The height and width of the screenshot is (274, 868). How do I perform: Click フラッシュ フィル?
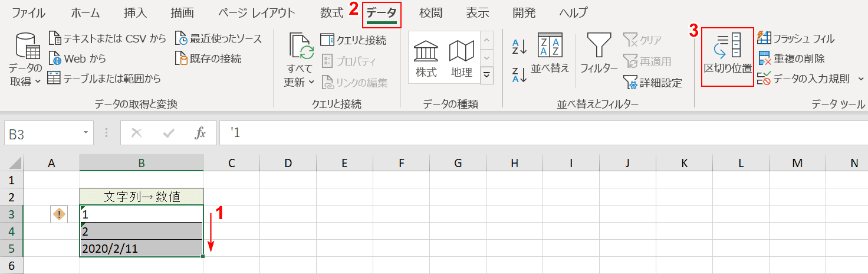(x=796, y=39)
